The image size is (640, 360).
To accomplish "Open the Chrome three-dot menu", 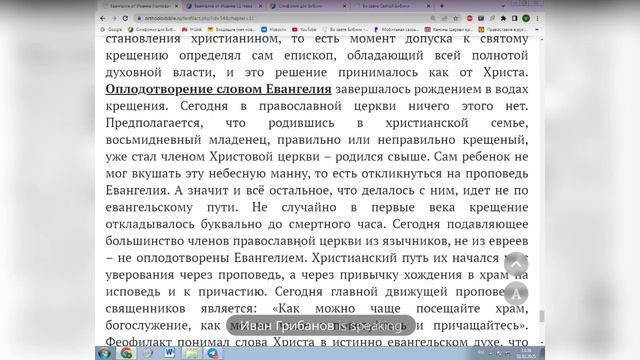I will [x=538, y=18].
